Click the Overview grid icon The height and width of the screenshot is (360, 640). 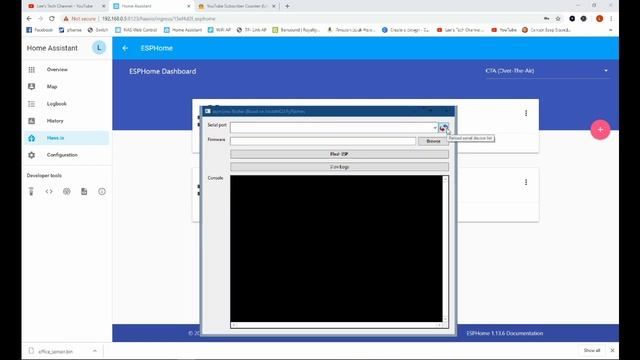[31, 69]
